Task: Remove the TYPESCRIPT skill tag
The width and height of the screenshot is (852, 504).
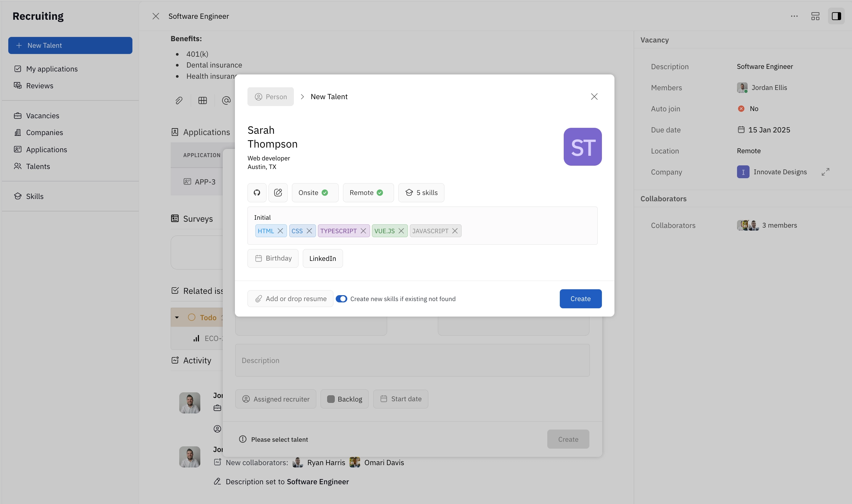Action: (363, 231)
